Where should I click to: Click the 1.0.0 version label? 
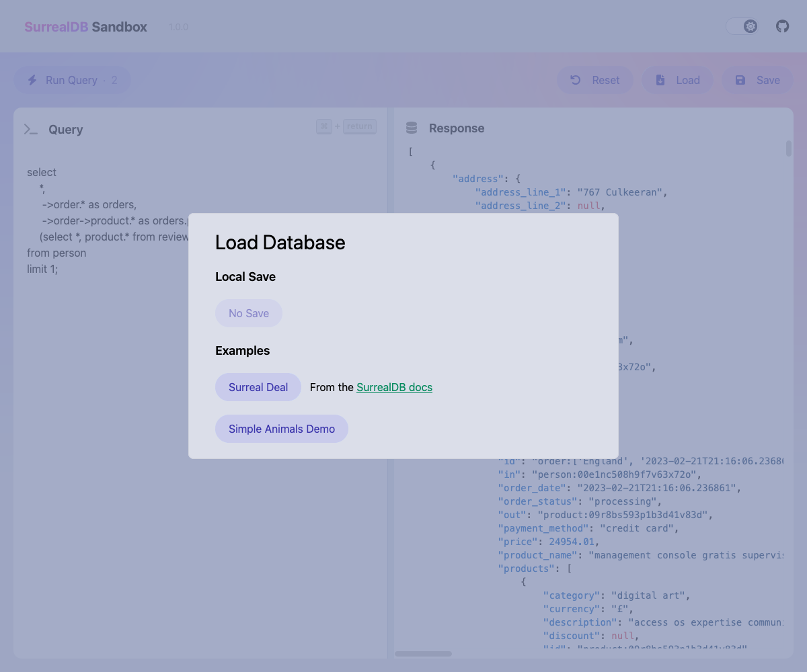pos(178,28)
